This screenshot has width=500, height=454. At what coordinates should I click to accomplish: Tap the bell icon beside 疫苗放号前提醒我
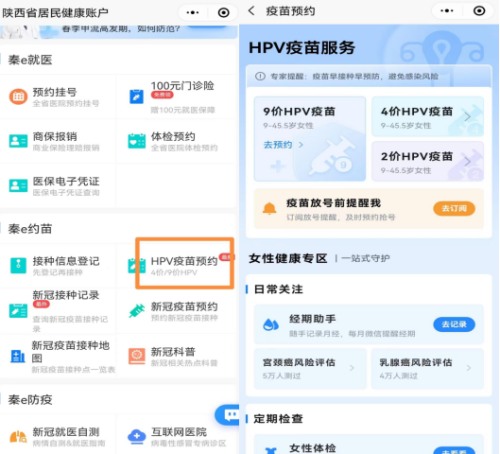pyautogui.click(x=269, y=209)
